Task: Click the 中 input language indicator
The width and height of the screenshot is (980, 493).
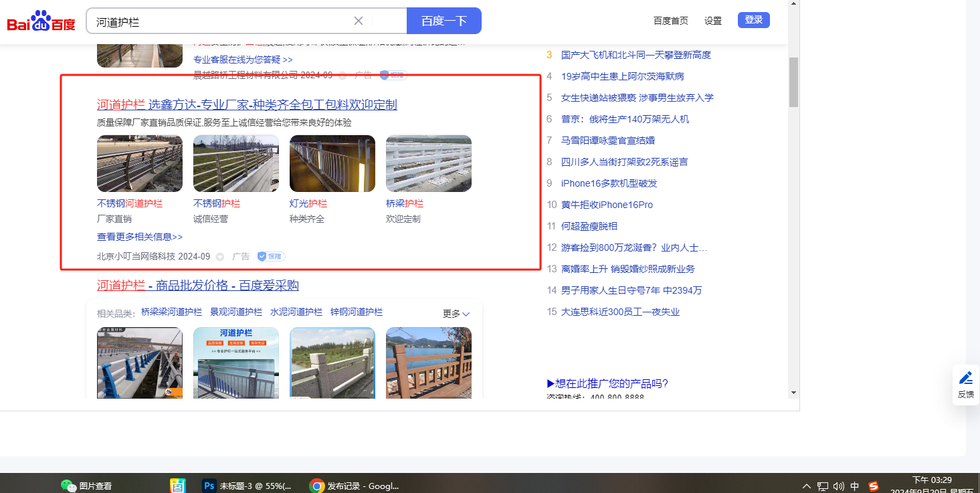Action: pos(855,486)
